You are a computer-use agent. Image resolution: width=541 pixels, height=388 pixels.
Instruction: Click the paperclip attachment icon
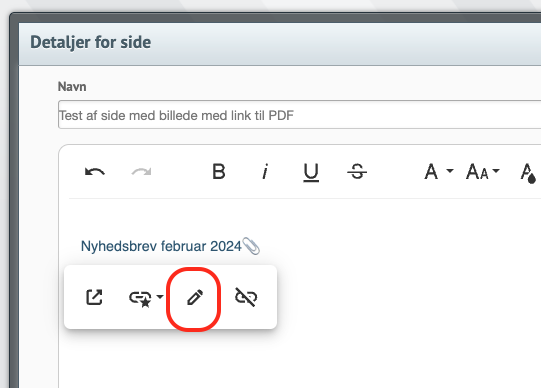(x=251, y=246)
